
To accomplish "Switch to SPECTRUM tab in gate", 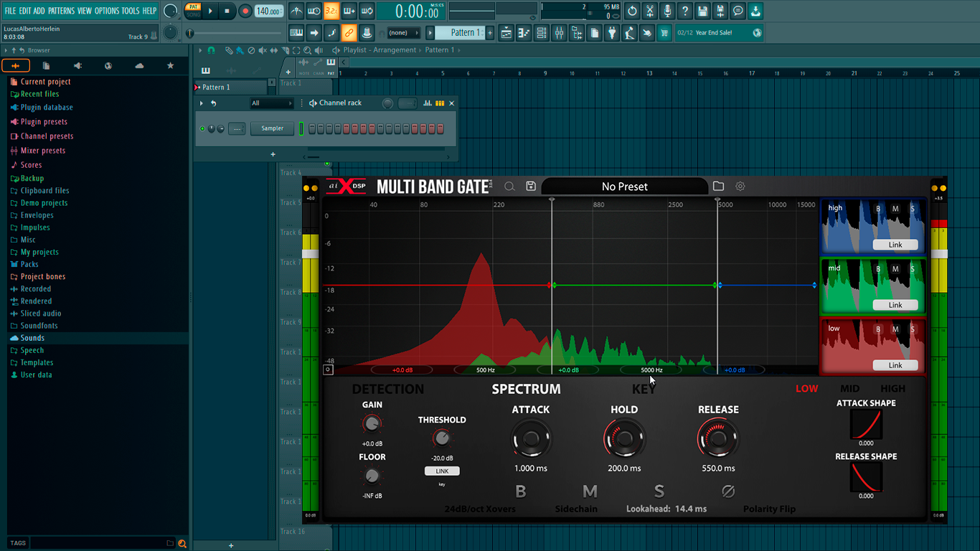I will pyautogui.click(x=526, y=390).
